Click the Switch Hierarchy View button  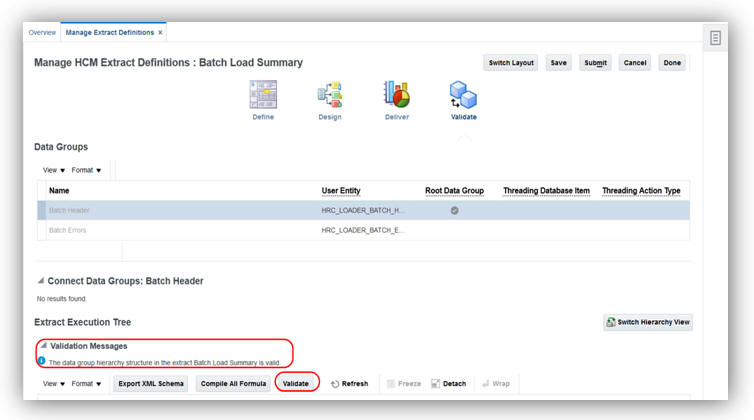coord(648,322)
